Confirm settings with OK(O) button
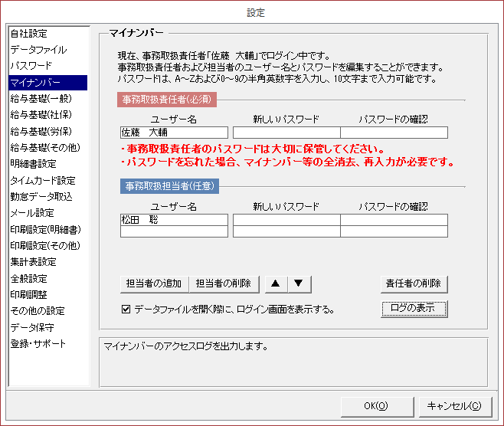 click(377, 406)
